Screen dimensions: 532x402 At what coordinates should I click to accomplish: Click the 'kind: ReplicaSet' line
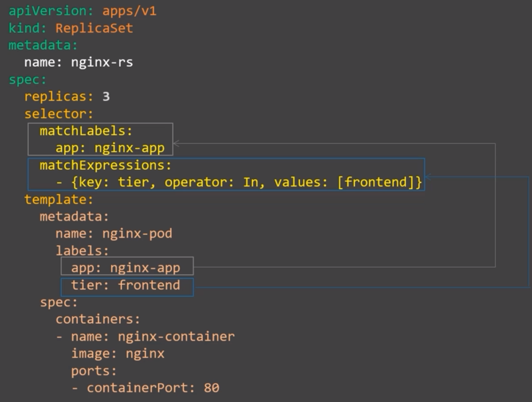click(71, 28)
